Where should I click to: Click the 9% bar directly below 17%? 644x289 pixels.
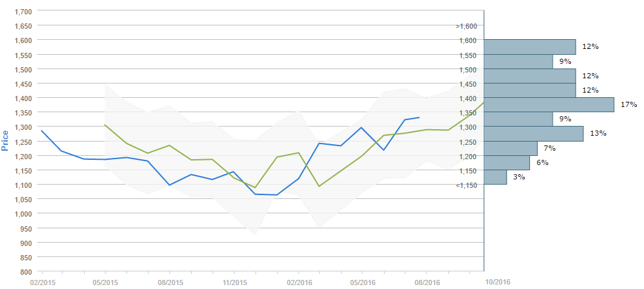pyautogui.click(x=518, y=119)
